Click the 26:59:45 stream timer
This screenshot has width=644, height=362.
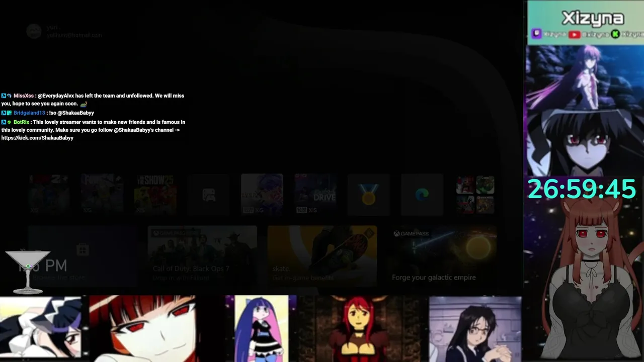coord(582,189)
